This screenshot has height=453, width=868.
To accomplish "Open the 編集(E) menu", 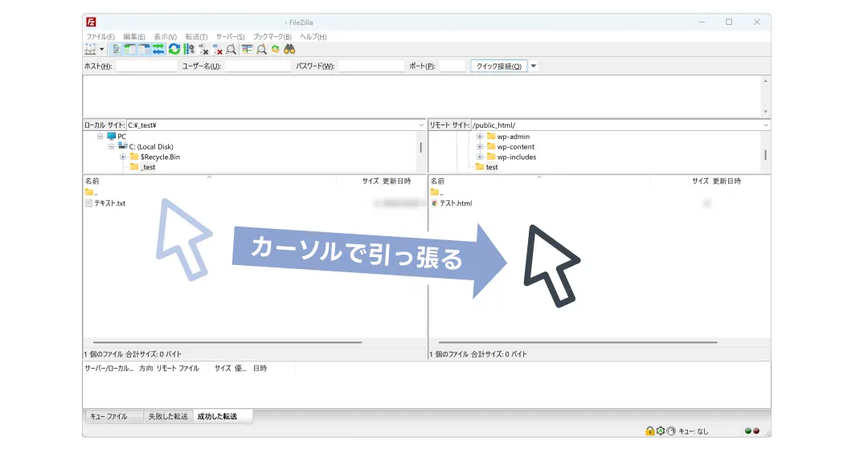I will coord(134,36).
